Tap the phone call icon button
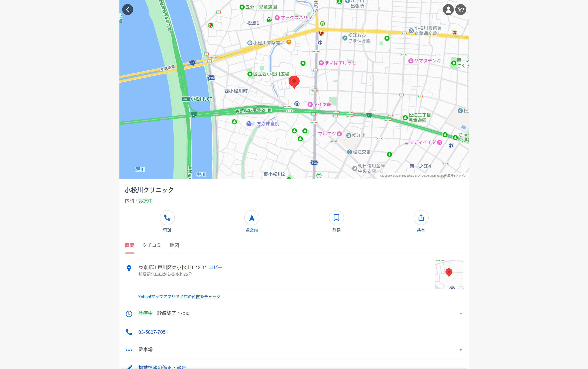This screenshot has width=588, height=369. pyautogui.click(x=167, y=217)
